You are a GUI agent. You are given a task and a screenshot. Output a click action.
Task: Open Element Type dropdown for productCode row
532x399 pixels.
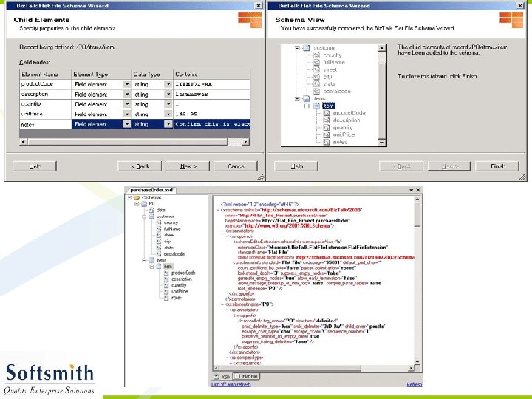pos(126,84)
